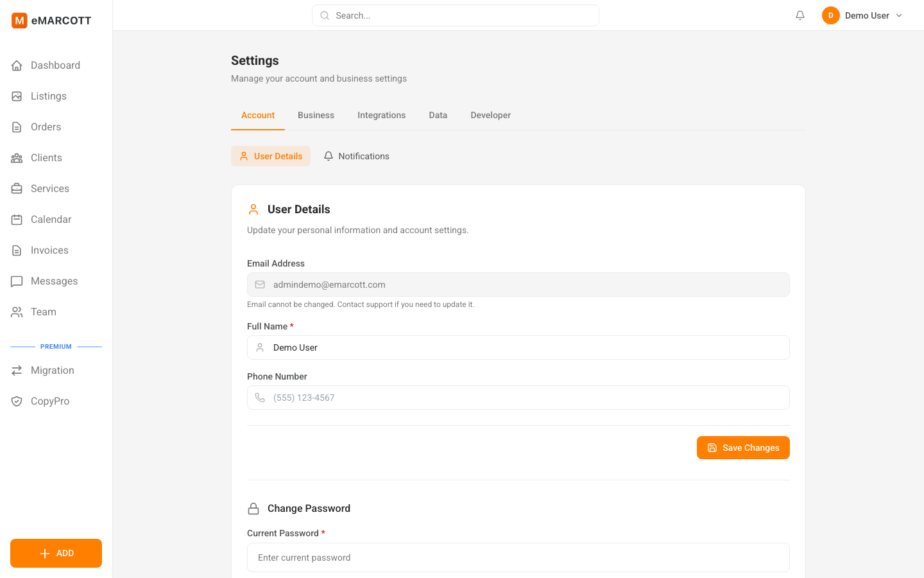
Task: Click the Clients sidebar icon
Action: 17,157
